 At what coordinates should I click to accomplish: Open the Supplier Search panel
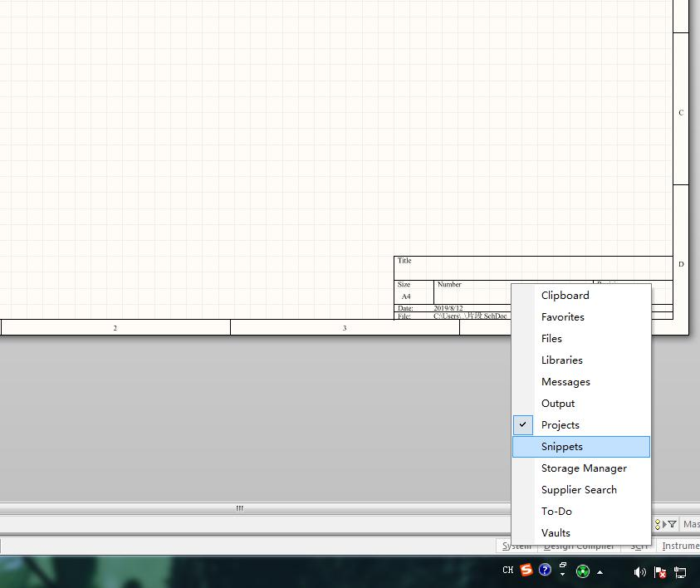click(580, 490)
